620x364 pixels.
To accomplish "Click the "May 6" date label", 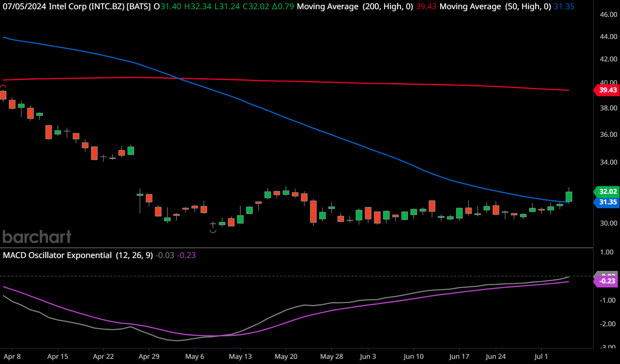I will point(195,356).
